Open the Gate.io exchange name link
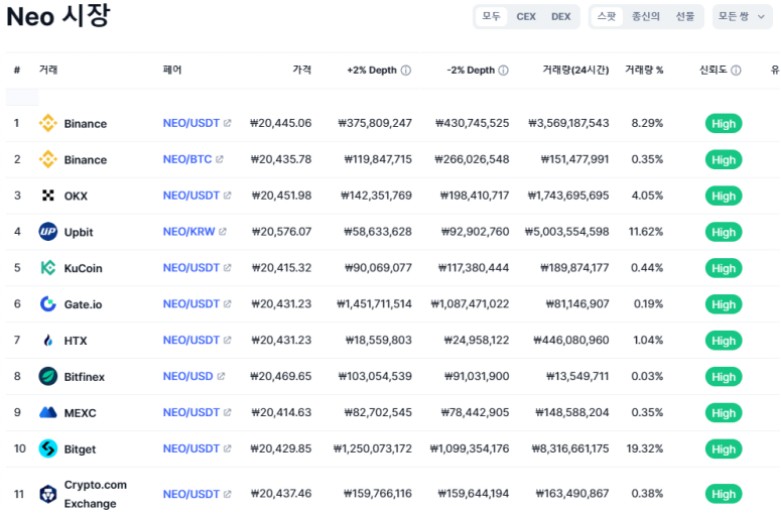Screen dimensions: 781x520 tap(83, 304)
